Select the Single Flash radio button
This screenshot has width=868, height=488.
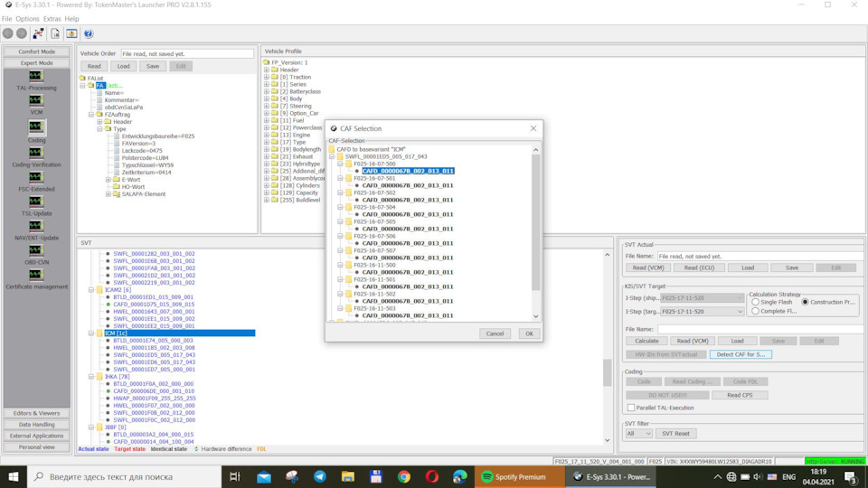tap(755, 302)
